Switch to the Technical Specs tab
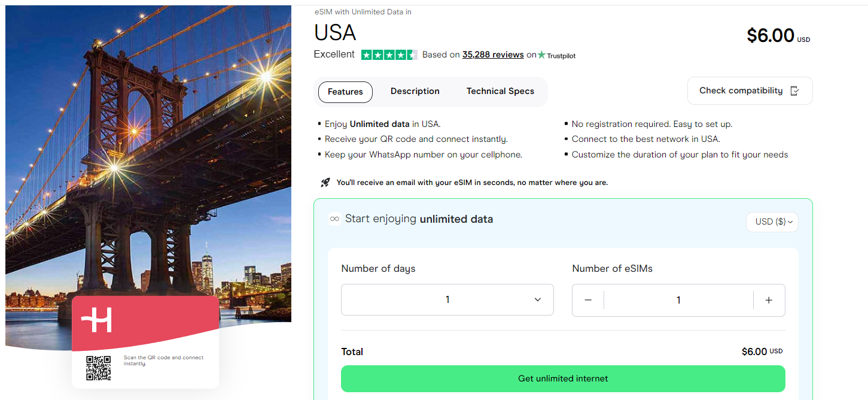 (500, 91)
